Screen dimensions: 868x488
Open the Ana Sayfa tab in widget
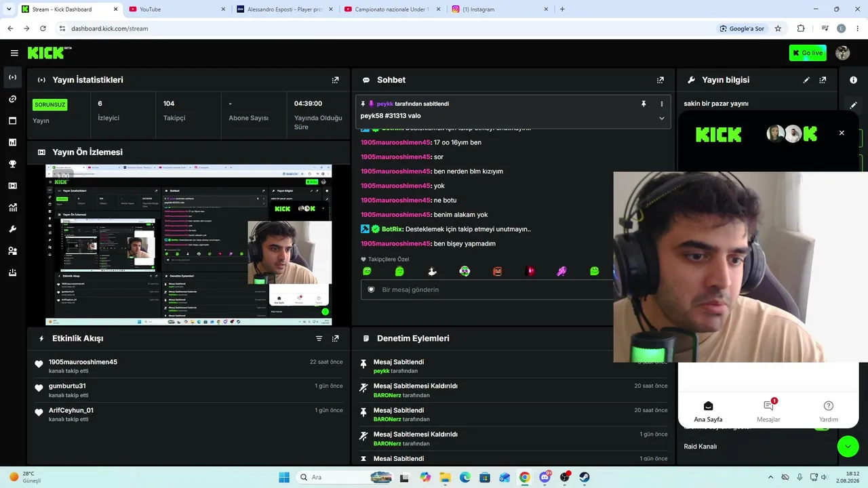point(708,411)
